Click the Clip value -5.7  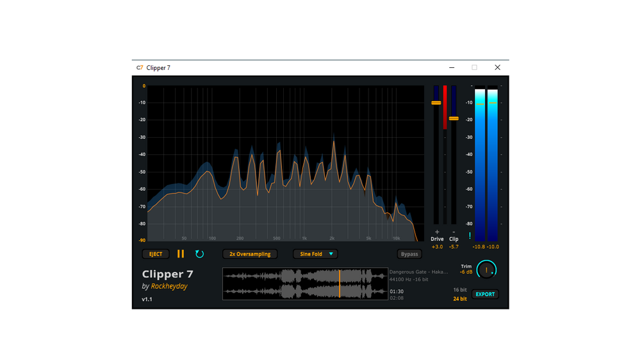pyautogui.click(x=454, y=247)
